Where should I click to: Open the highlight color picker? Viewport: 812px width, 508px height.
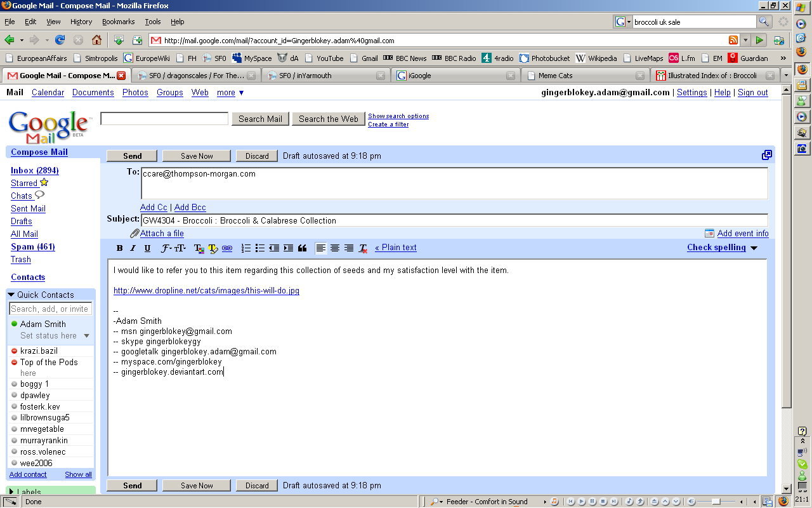click(x=213, y=248)
